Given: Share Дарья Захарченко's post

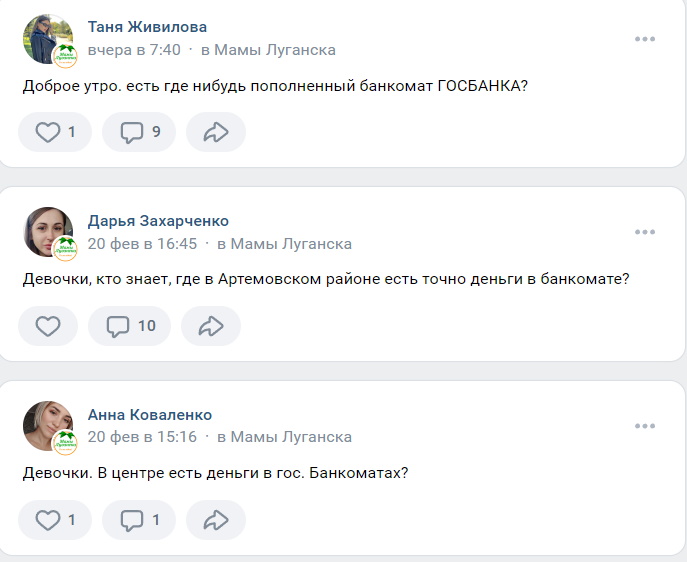Looking at the screenshot, I should 210,325.
